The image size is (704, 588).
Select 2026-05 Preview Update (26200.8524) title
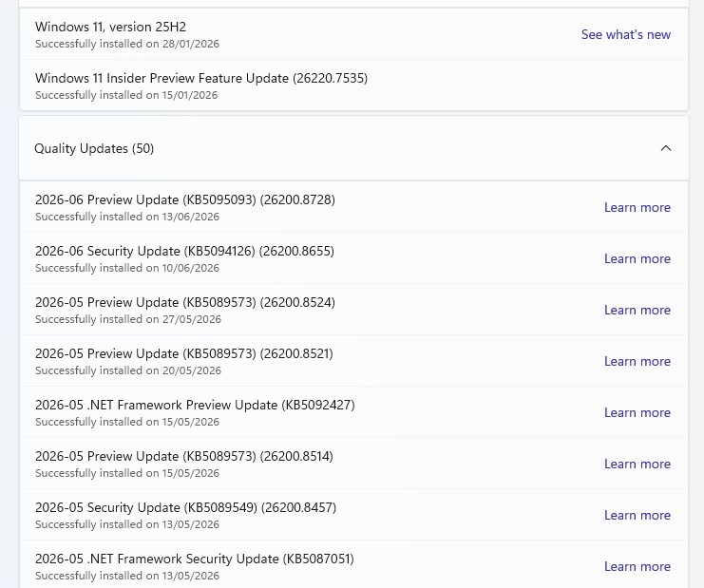pos(185,302)
